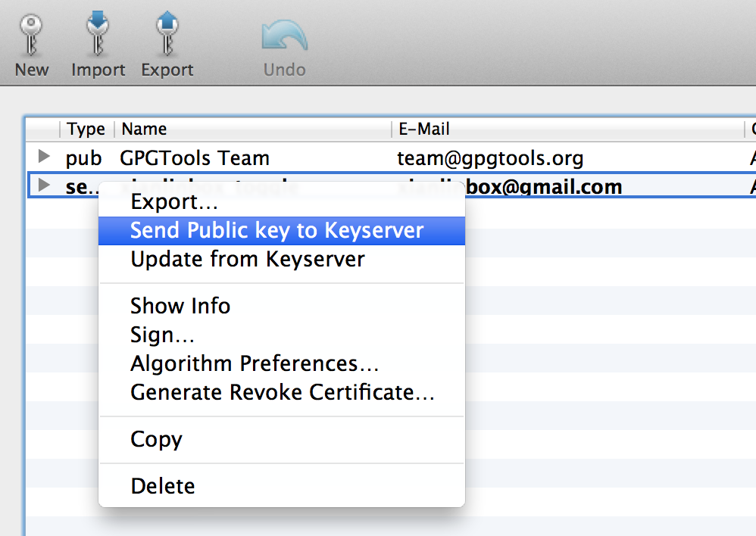This screenshot has height=536, width=756.
Task: Select the Sign… menu entry
Action: point(162,335)
